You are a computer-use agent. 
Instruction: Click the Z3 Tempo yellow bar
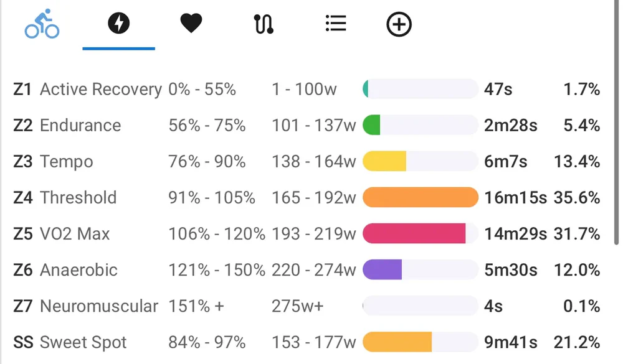point(384,162)
